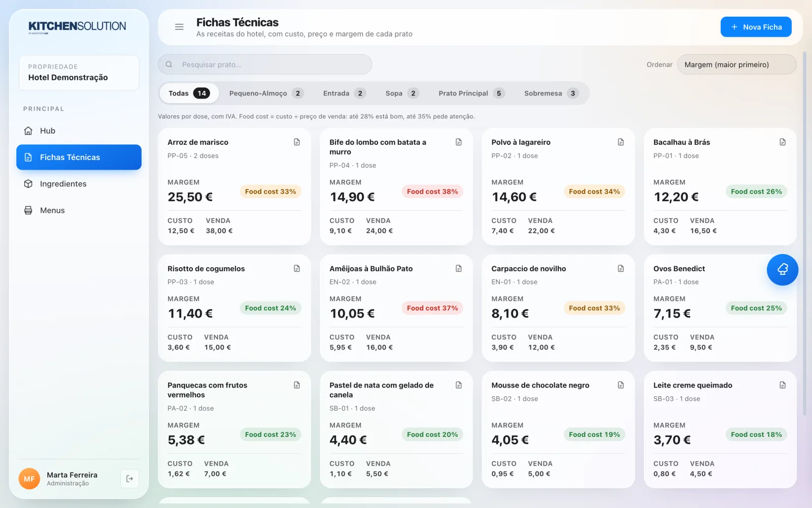
Task: Click the Food cost 37% badge
Action: tap(432, 308)
